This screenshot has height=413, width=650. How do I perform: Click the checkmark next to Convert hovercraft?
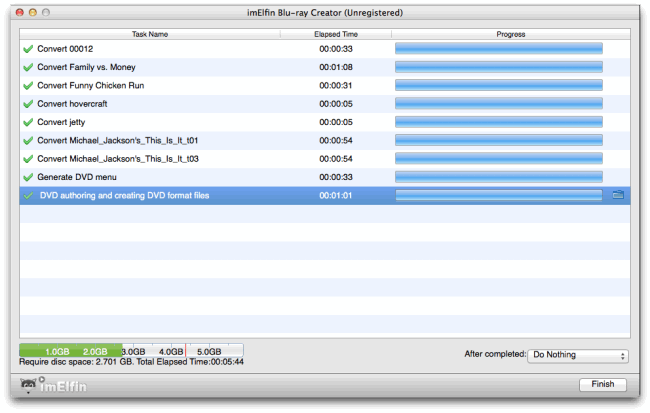(x=28, y=104)
